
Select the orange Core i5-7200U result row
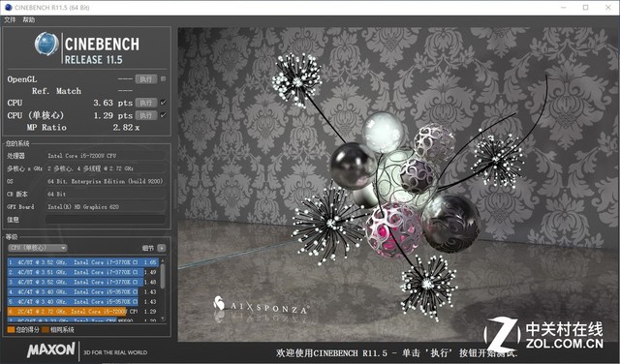[x=83, y=312]
